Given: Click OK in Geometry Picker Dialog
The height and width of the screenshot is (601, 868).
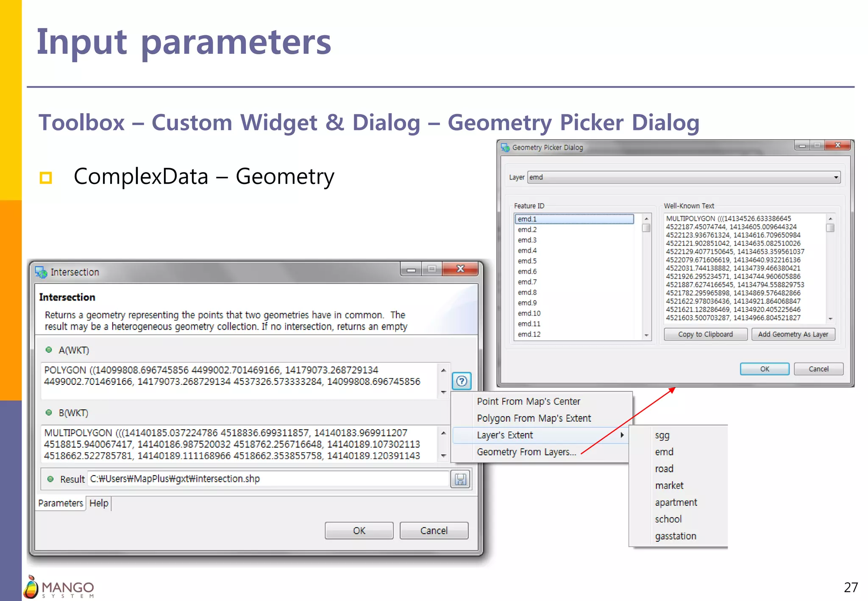Looking at the screenshot, I should click(x=765, y=369).
